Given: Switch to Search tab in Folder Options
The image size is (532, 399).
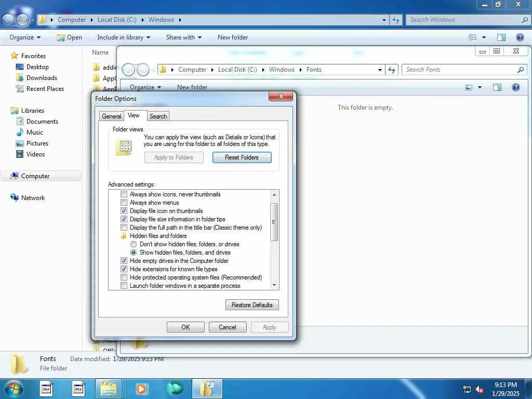Looking at the screenshot, I should pos(158,116).
